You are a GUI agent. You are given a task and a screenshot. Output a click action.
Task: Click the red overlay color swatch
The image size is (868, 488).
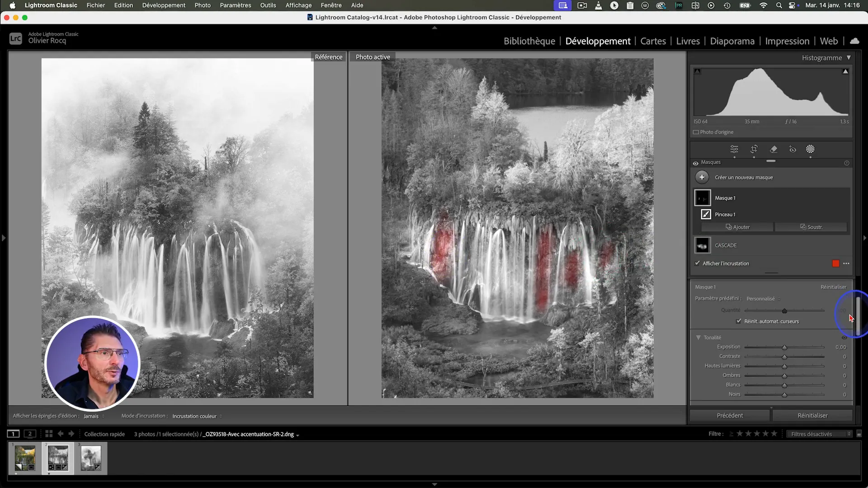pyautogui.click(x=835, y=263)
